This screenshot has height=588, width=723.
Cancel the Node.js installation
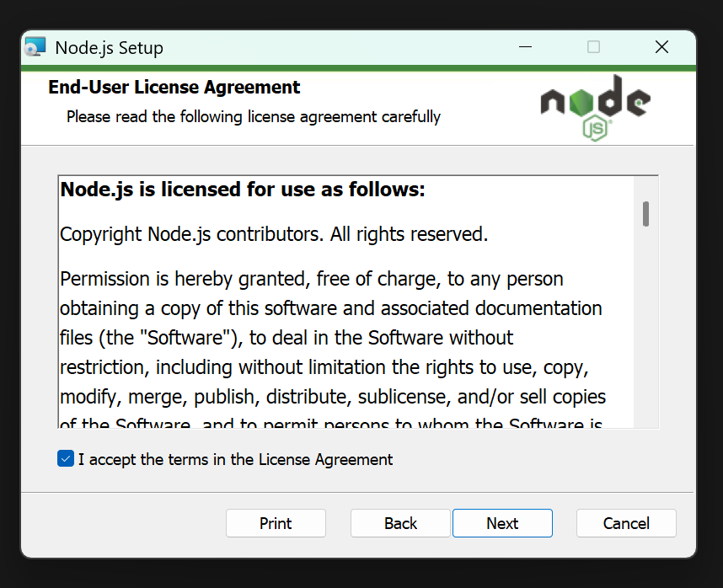[626, 523]
